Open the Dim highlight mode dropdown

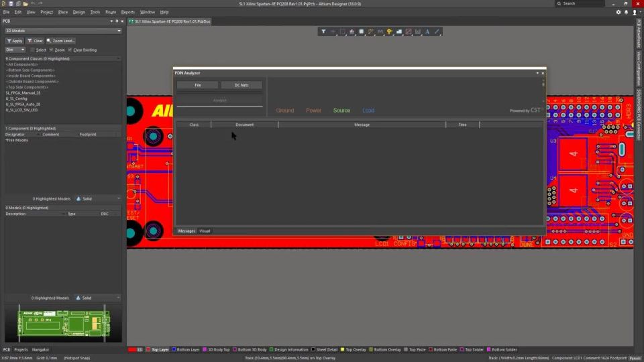tap(15, 50)
